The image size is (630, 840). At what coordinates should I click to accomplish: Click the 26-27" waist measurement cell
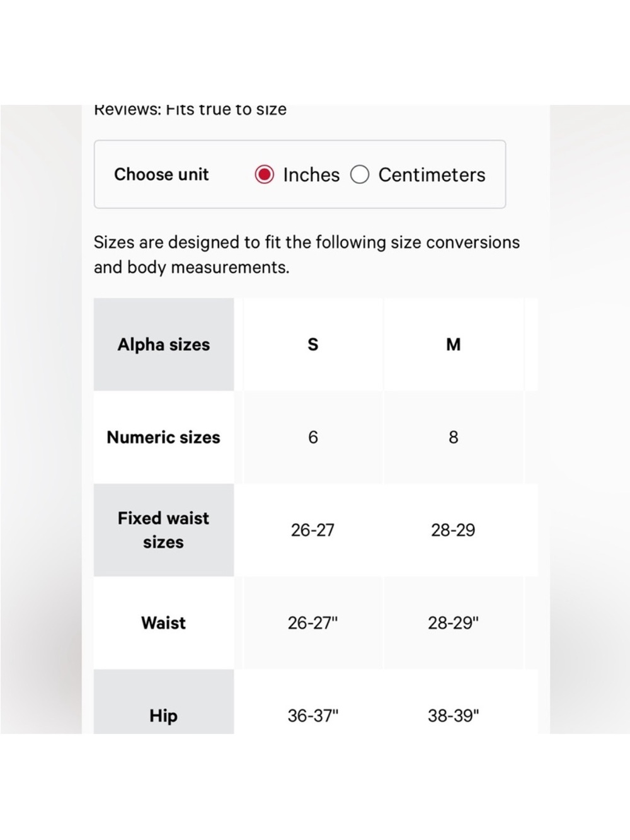[313, 623]
